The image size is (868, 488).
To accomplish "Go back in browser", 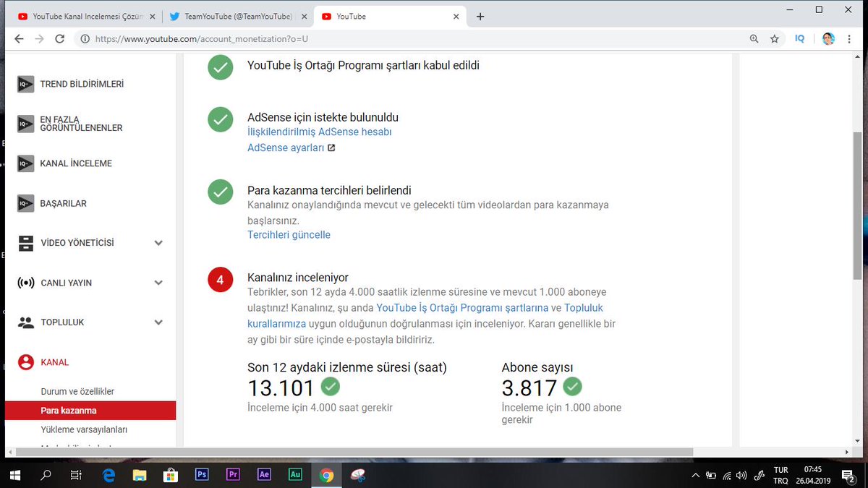I will (20, 39).
